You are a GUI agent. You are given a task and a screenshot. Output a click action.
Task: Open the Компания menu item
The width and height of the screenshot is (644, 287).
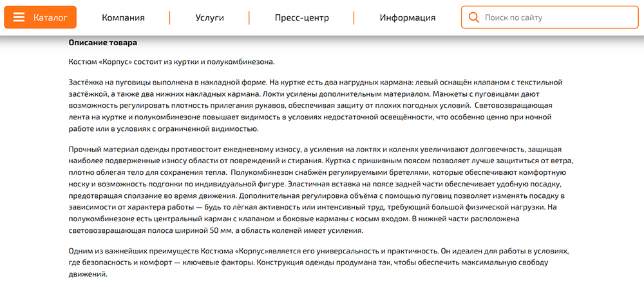point(123,17)
